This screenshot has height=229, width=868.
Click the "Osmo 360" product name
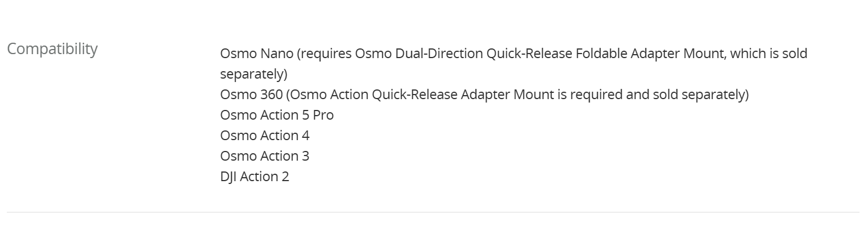[x=251, y=95]
